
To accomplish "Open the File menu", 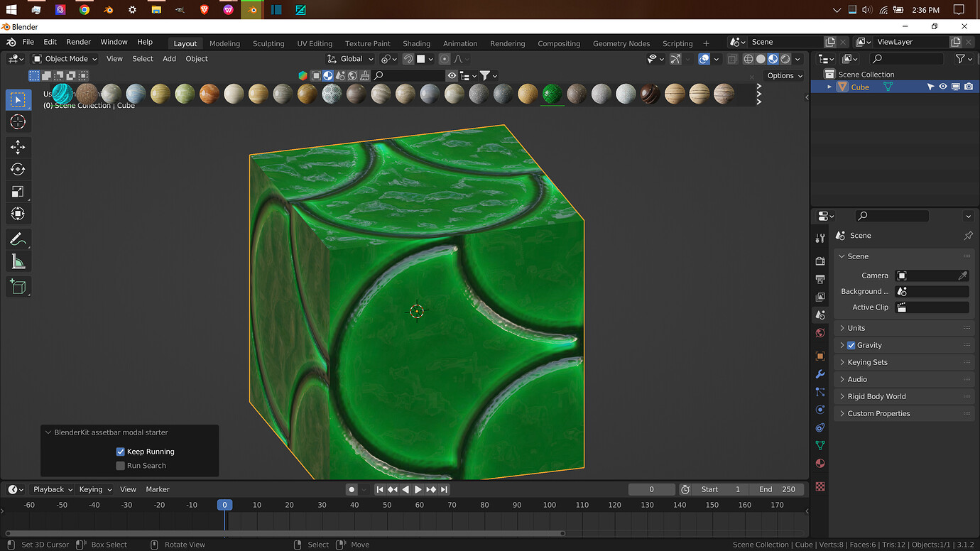I will 28,42.
